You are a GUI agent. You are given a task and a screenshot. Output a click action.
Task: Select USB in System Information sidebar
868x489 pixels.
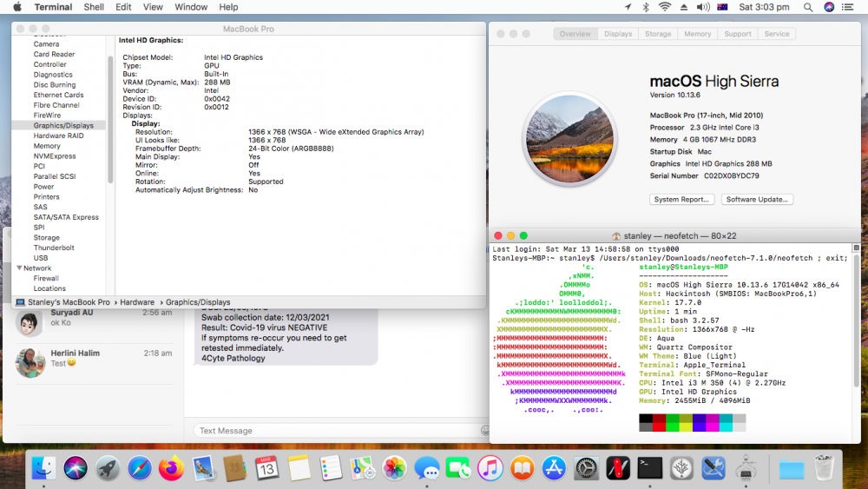coord(41,258)
